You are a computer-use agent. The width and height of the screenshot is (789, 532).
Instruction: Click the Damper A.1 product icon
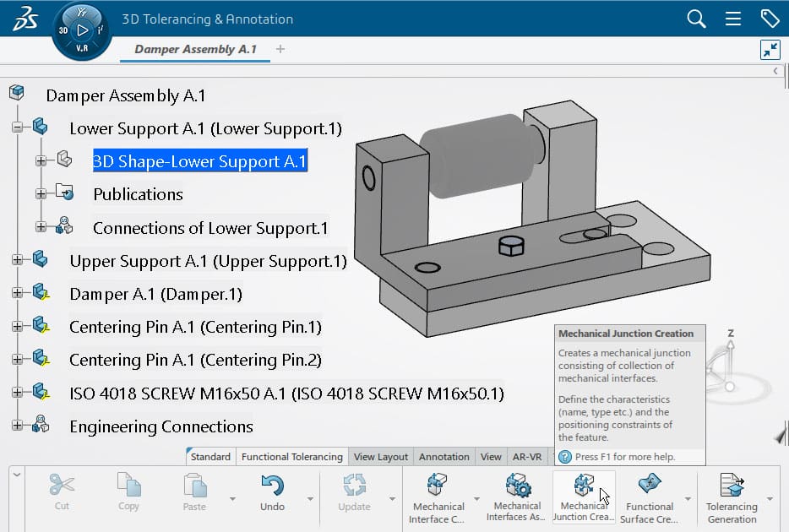click(41, 292)
